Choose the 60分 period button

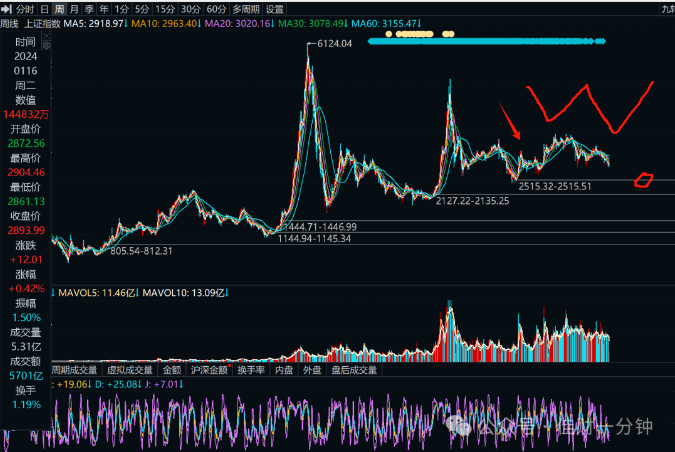[x=217, y=9]
